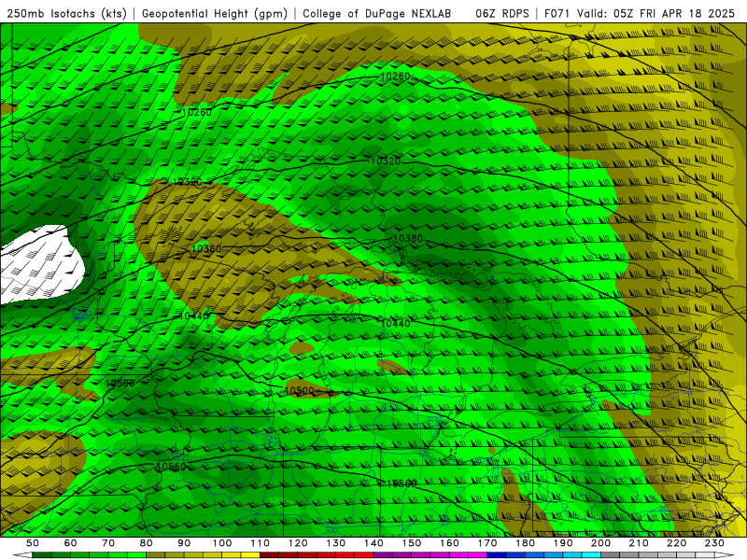Image resolution: width=747 pixels, height=560 pixels.
Task: Click the 140 tick label on the color bar
Action: pos(373,543)
